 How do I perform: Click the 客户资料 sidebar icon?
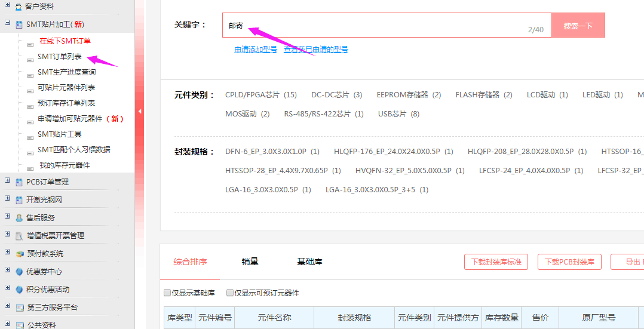19,7
